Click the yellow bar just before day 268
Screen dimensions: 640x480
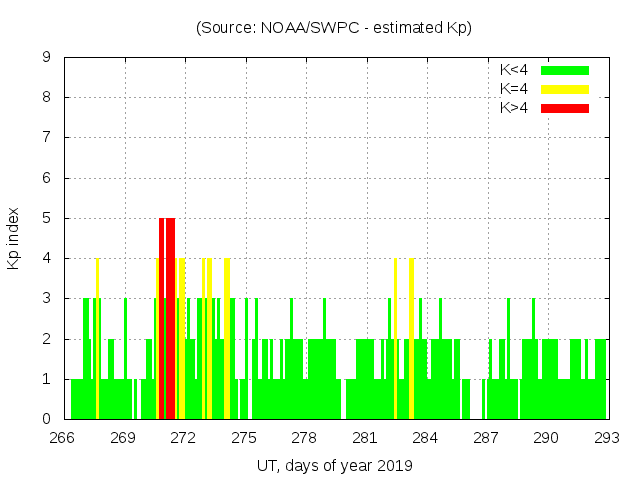coord(97,340)
